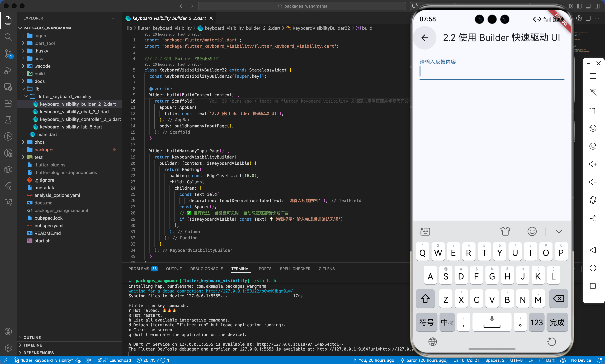Toggle primary side bar layout icon
The image size is (605, 364).
579,6
